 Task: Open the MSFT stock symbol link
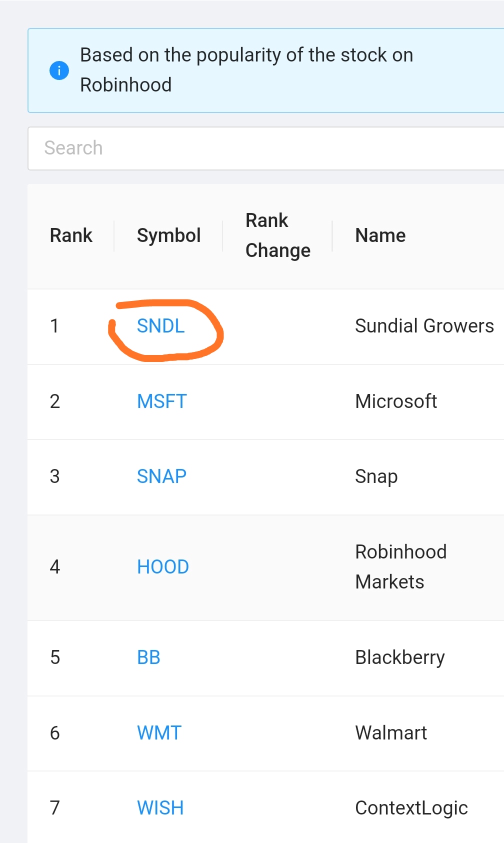point(161,401)
